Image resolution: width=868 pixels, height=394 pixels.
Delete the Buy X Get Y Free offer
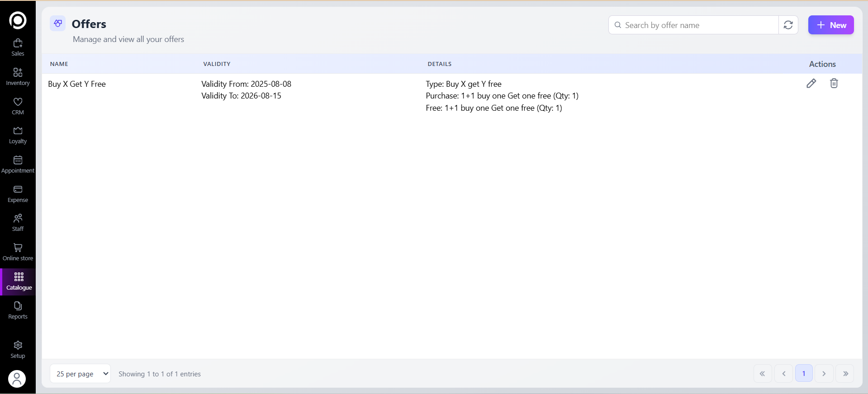pos(834,83)
